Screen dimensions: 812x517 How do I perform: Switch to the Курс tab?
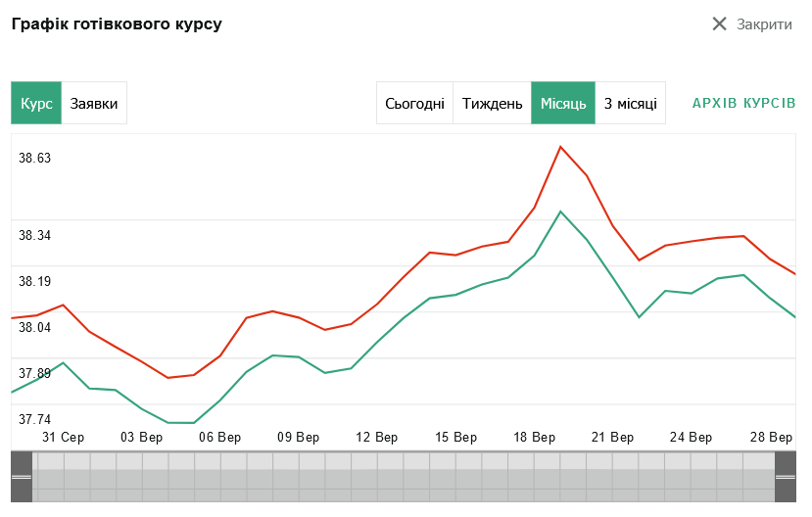pos(36,103)
